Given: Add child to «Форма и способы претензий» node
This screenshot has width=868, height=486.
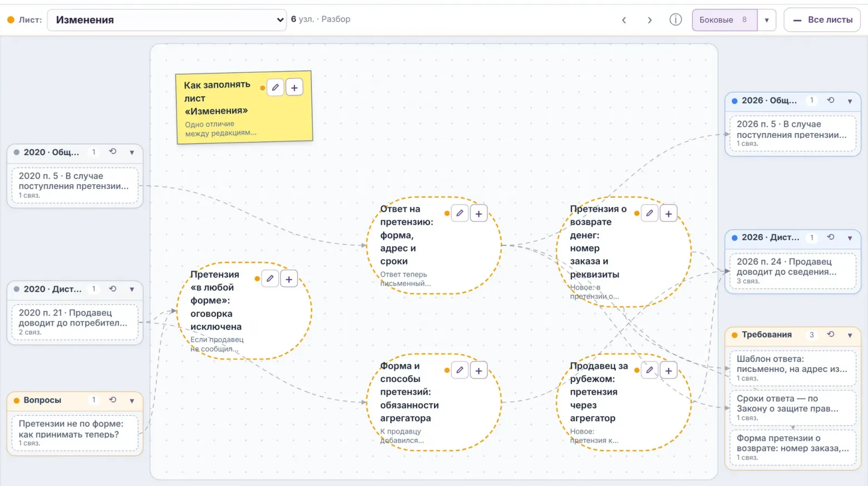Looking at the screenshot, I should (479, 370).
